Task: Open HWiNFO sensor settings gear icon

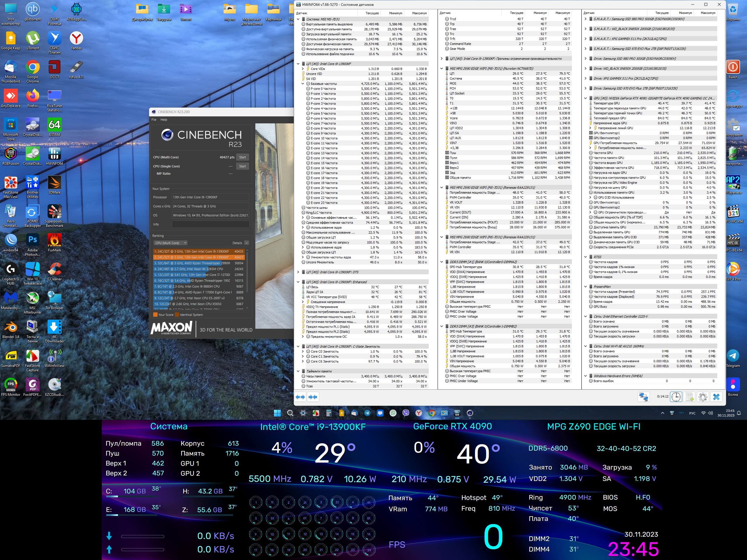Action: tap(703, 397)
